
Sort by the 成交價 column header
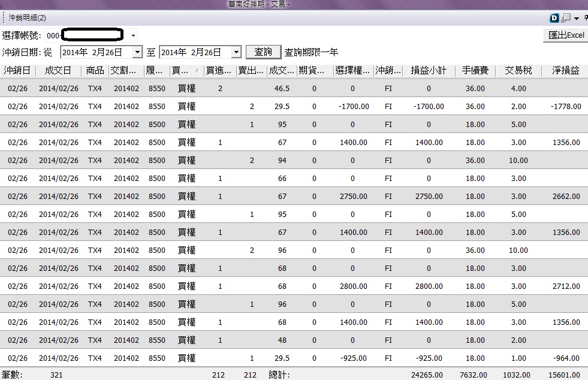[282, 71]
